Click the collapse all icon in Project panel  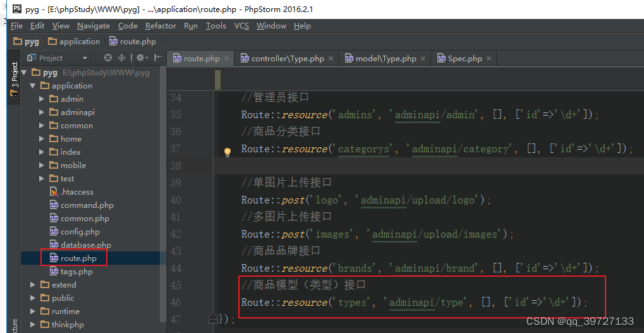click(x=121, y=58)
